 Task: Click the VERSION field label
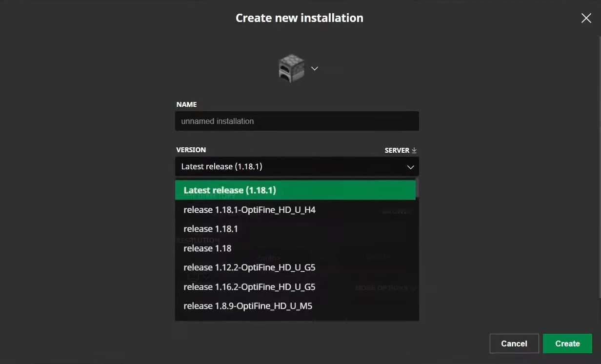click(x=191, y=150)
